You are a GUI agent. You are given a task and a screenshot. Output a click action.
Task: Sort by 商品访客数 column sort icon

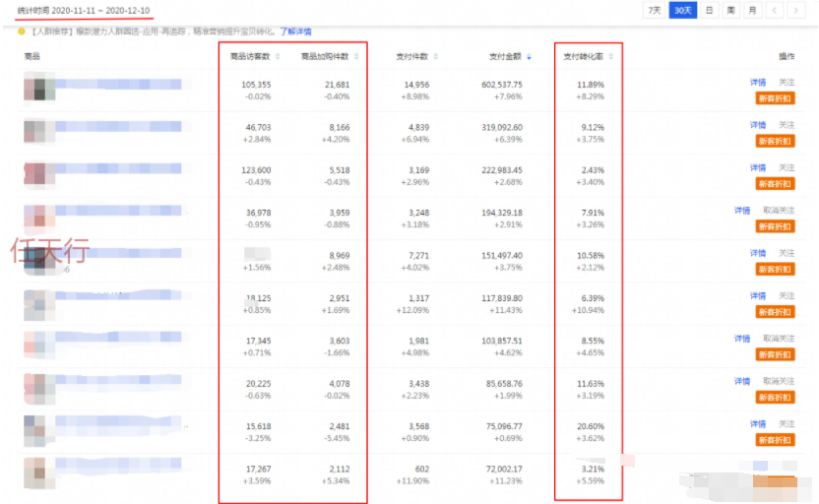pyautogui.click(x=278, y=57)
